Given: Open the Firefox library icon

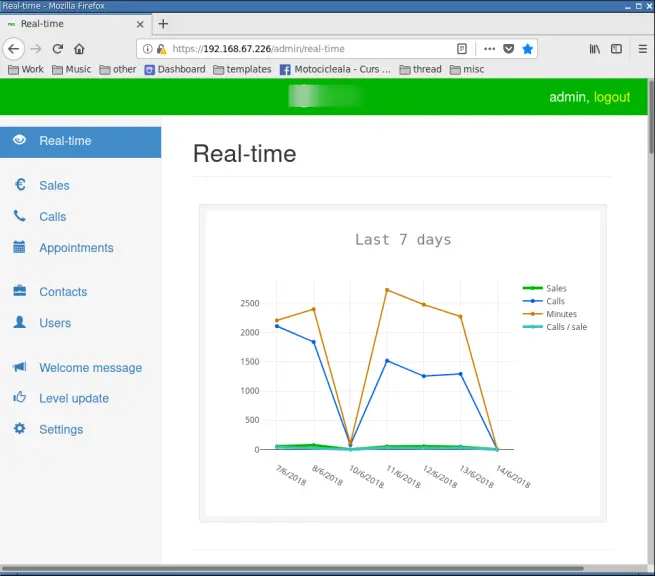Looking at the screenshot, I should 594,48.
